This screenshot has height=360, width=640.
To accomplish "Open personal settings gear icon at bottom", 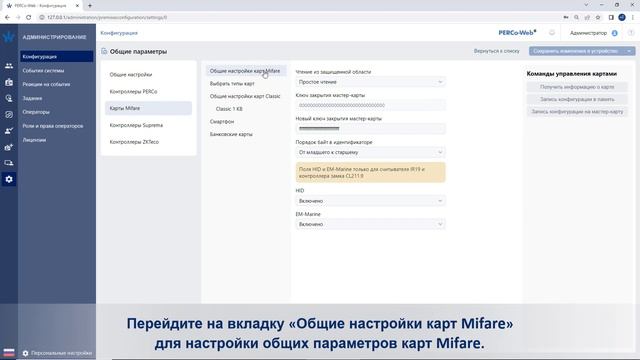I will (x=25, y=353).
